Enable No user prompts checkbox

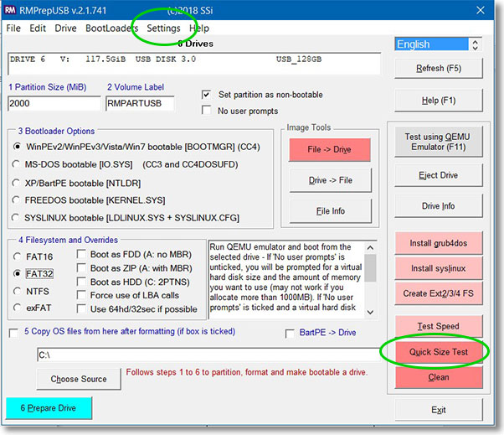(206, 111)
